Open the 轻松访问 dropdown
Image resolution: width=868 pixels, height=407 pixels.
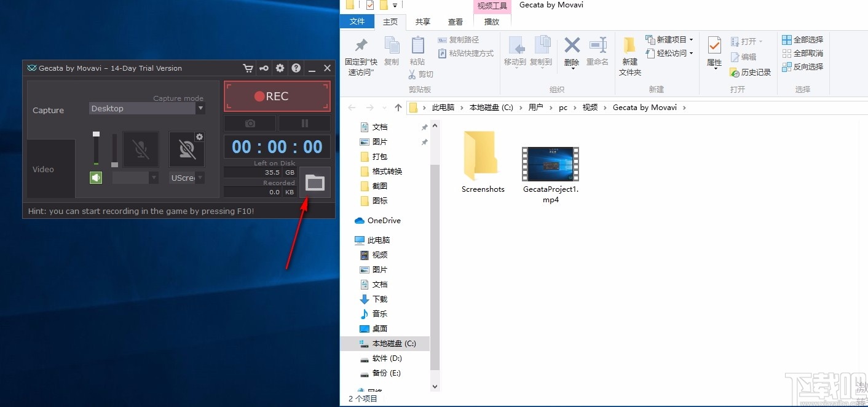coord(669,53)
